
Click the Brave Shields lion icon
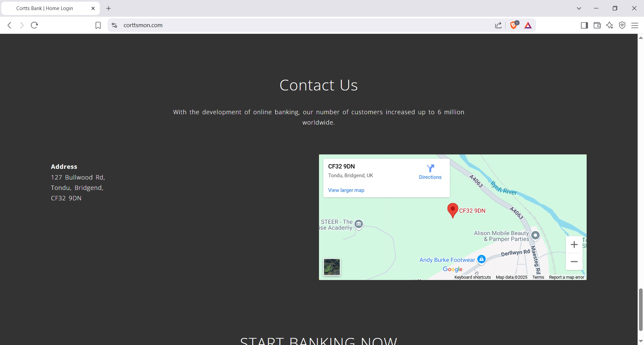point(513,25)
